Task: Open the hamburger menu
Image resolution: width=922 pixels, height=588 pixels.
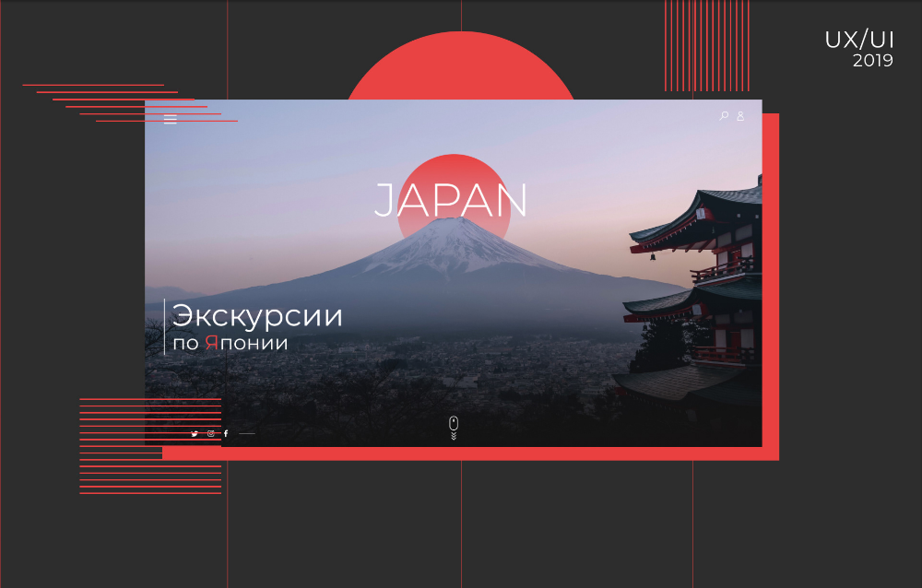Action: (170, 120)
